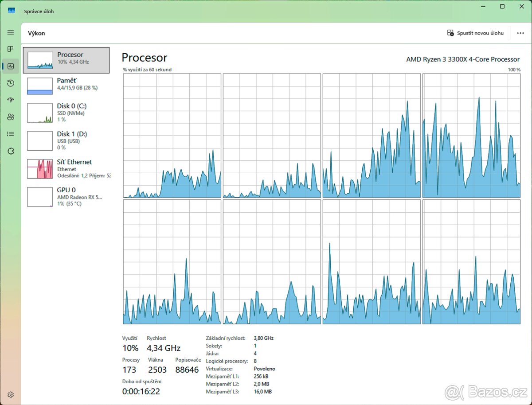Click the AMD Ryzen 3 3300X processor name

(x=463, y=59)
